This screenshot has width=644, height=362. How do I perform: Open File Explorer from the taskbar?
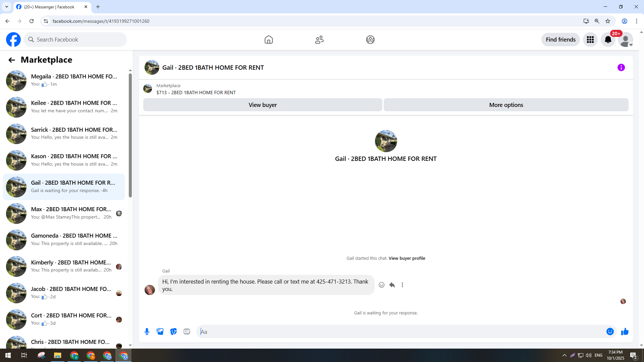pos(58,355)
